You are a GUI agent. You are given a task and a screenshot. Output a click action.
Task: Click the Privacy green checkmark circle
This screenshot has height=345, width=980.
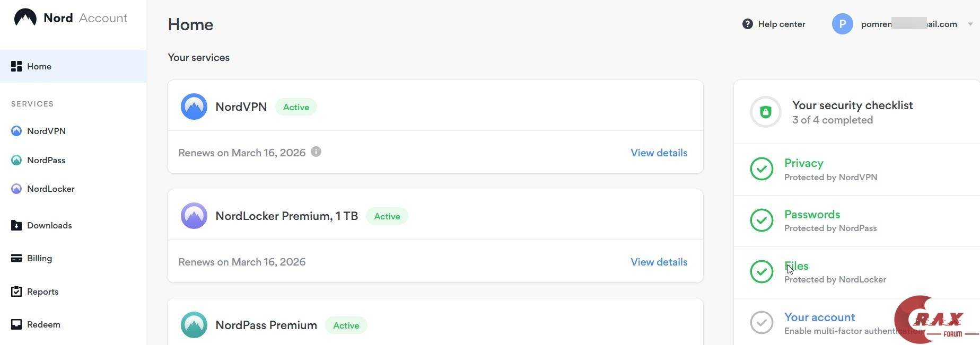(762, 169)
